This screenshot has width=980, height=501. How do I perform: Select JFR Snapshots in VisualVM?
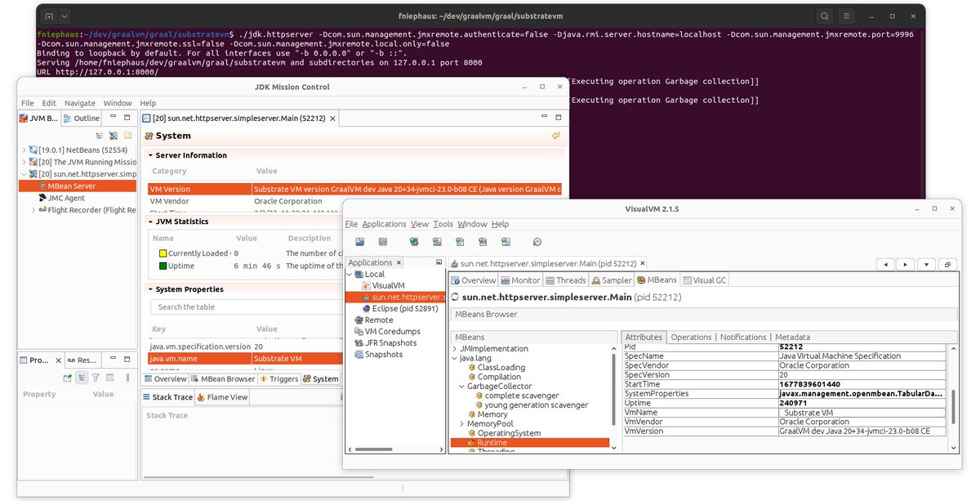[x=385, y=343]
